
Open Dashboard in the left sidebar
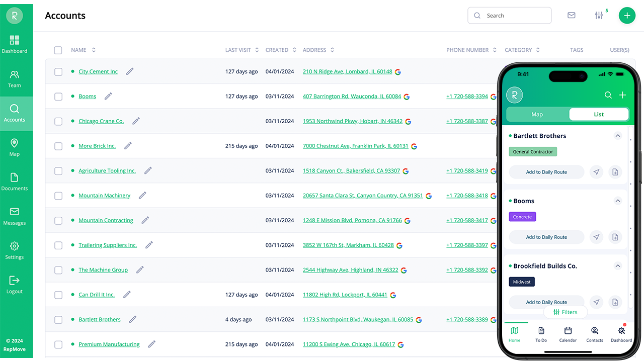click(15, 44)
